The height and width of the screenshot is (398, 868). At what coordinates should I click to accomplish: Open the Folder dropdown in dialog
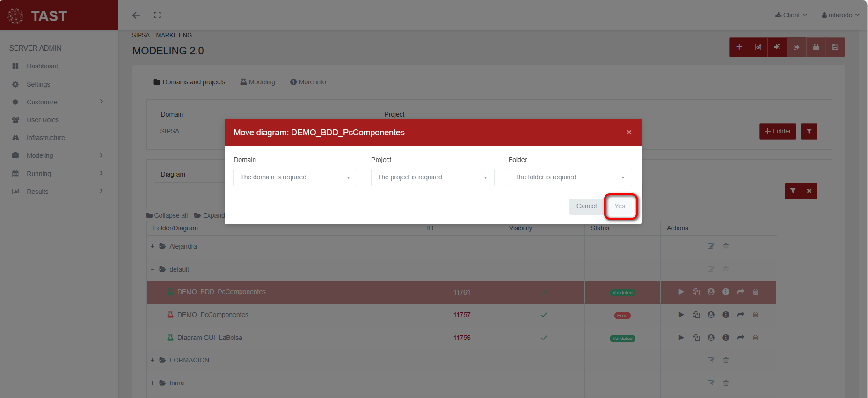[x=569, y=177]
